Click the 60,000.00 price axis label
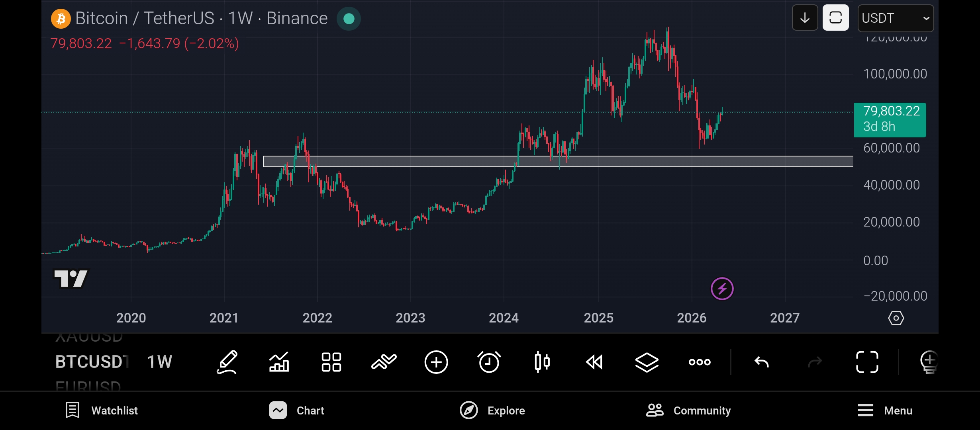Image resolution: width=980 pixels, height=430 pixels. coord(892,148)
